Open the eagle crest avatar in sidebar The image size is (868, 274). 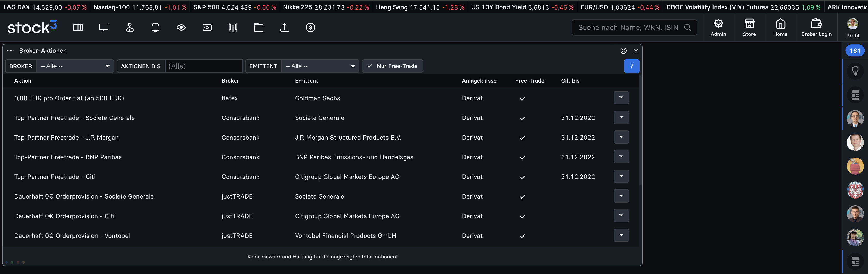tap(855, 190)
